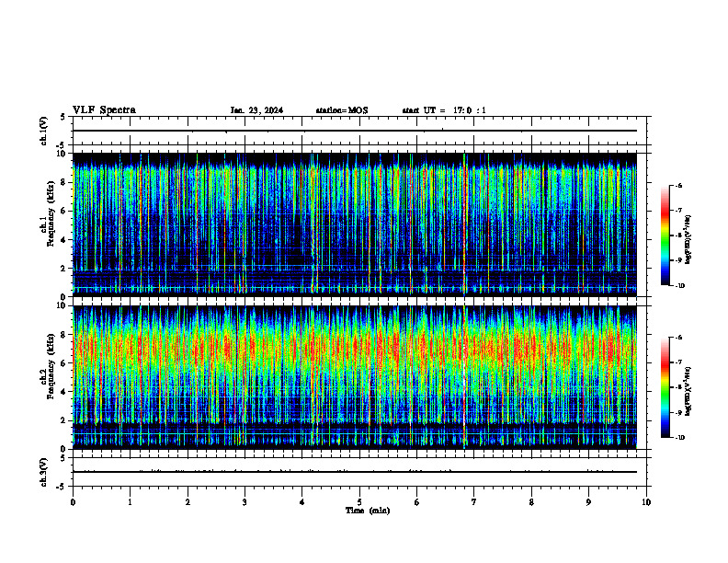Click the "-5" tick on ch.3(V) axis
This screenshot has height=563, width=728.
63,487
